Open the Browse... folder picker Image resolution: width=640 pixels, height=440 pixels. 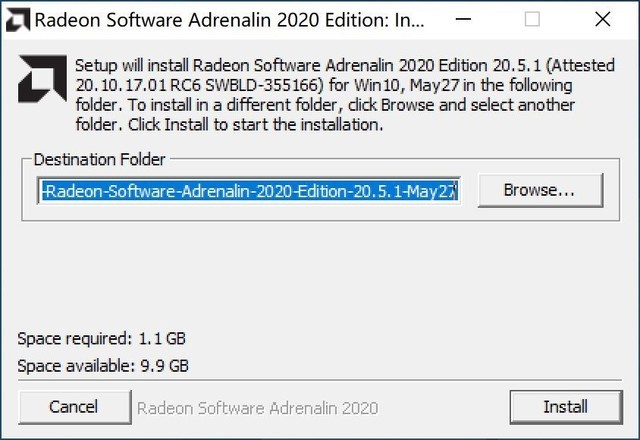540,190
